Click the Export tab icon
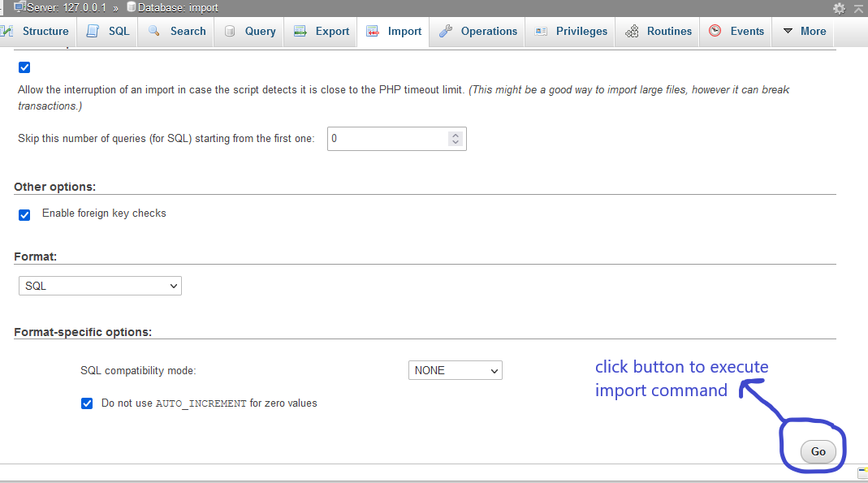 click(x=299, y=31)
